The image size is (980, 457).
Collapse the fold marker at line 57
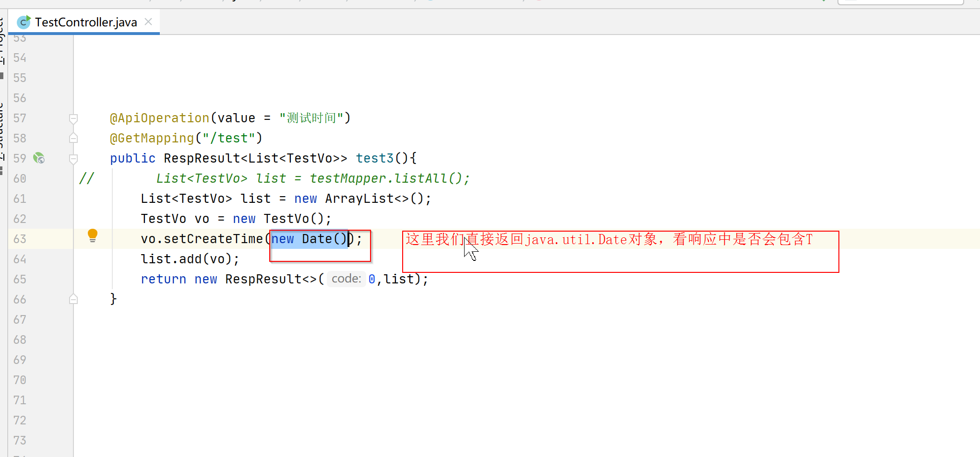coord(73,118)
